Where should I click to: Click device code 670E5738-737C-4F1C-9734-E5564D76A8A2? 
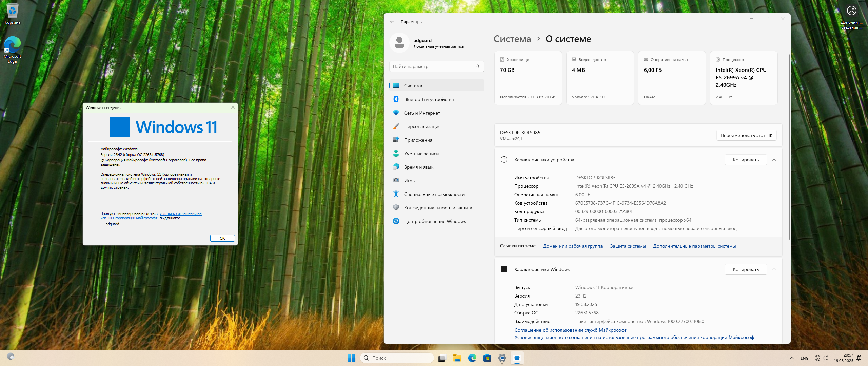coord(620,203)
